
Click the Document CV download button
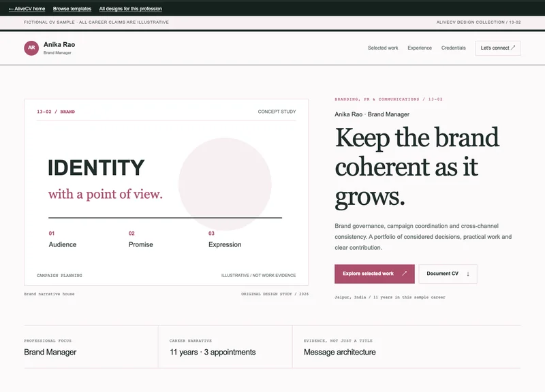click(448, 274)
